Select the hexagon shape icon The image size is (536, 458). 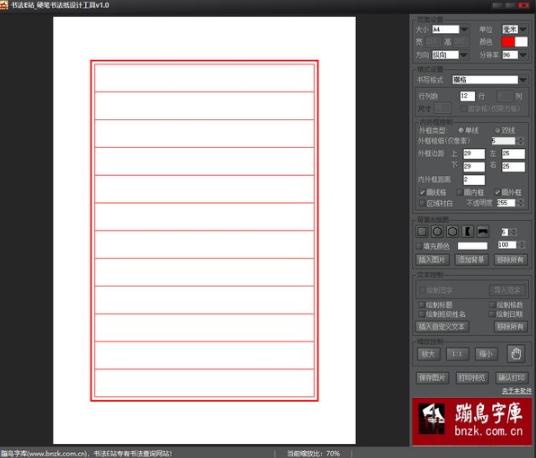coord(453,232)
